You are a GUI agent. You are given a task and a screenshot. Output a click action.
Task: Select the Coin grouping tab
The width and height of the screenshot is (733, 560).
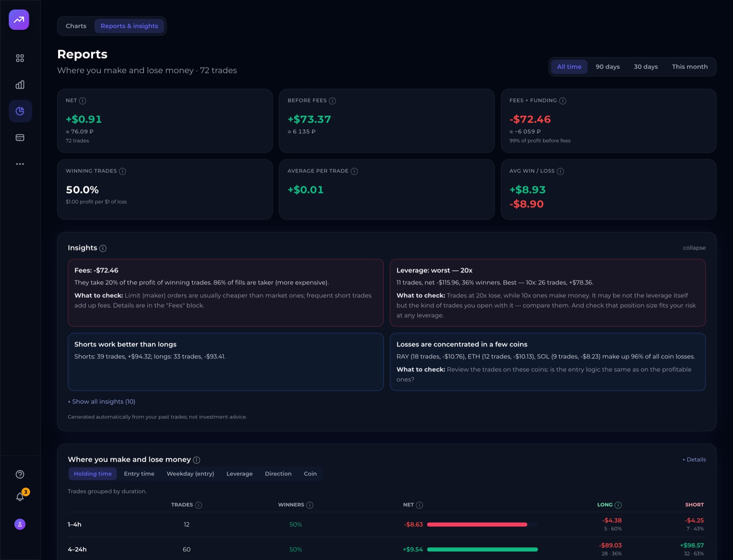click(310, 474)
